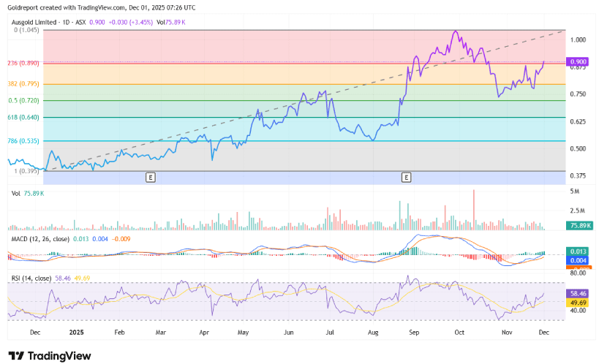The width and height of the screenshot is (599, 364).
Task: Click the earnings E marker near March
Action: tap(151, 177)
